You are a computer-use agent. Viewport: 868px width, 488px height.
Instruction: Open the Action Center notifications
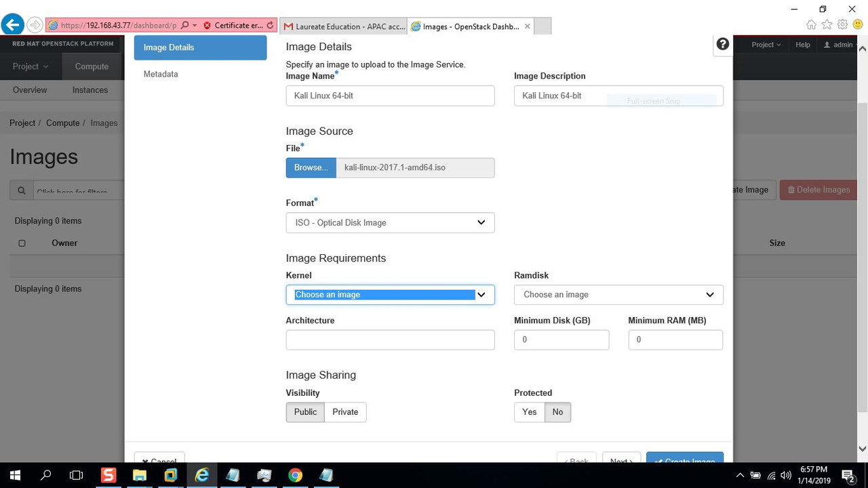pyautogui.click(x=848, y=475)
